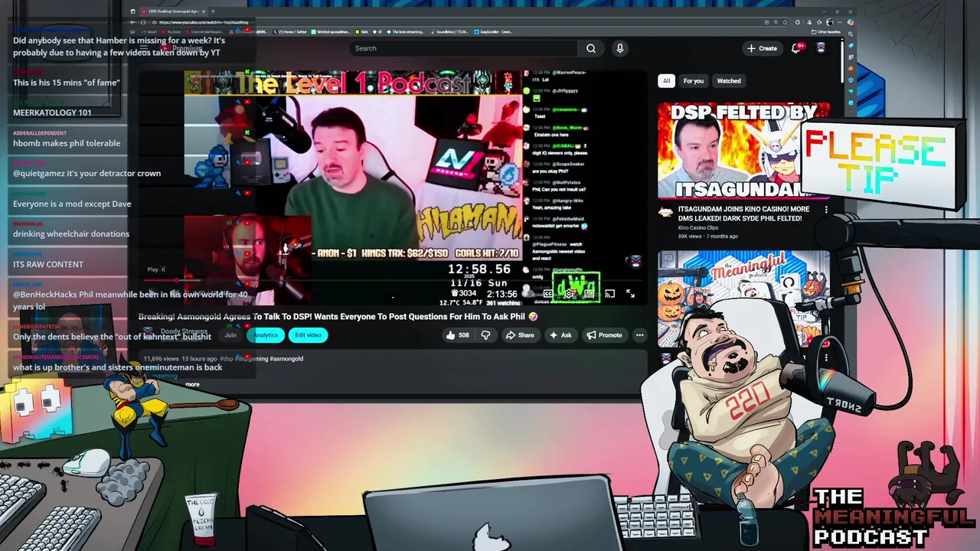The height and width of the screenshot is (551, 980).
Task: Open The Meaningful podcast thumbnail
Action: tap(743, 299)
